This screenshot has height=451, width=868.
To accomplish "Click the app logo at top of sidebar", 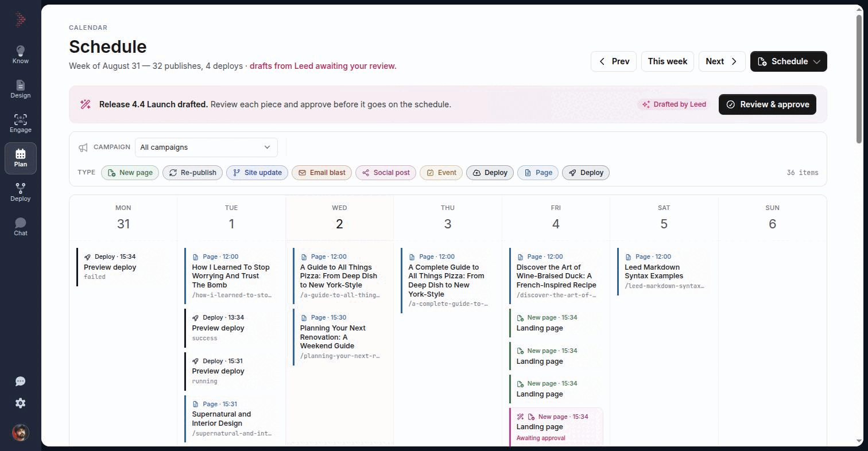I will 21,20.
